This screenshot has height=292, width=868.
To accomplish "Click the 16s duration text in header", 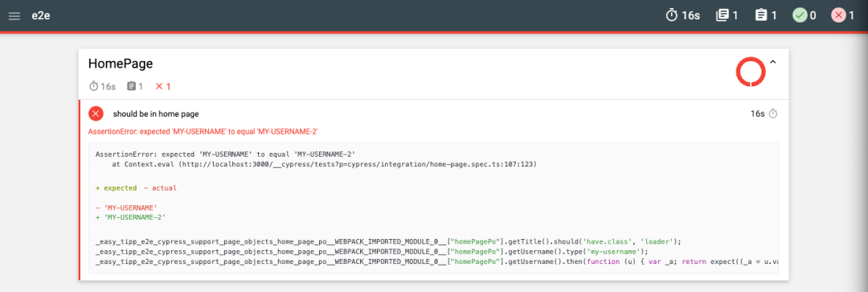I will click(691, 15).
